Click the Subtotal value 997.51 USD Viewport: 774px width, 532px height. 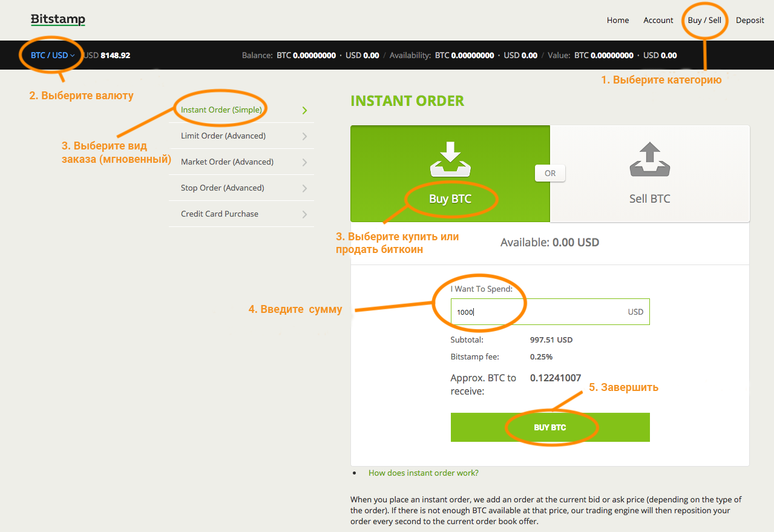551,340
